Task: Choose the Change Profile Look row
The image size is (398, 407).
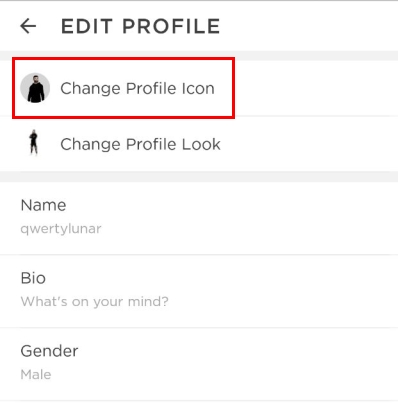Action: [x=199, y=144]
